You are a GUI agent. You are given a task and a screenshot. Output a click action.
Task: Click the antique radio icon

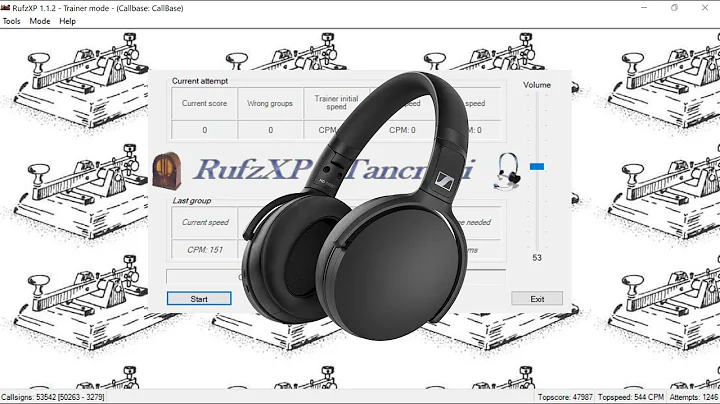[x=167, y=171]
